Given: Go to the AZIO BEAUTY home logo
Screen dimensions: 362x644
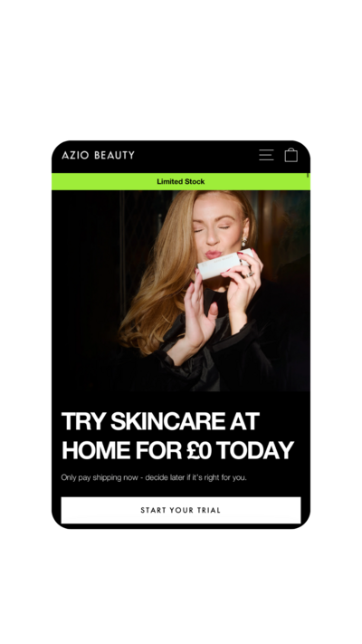Looking at the screenshot, I should 98,155.
